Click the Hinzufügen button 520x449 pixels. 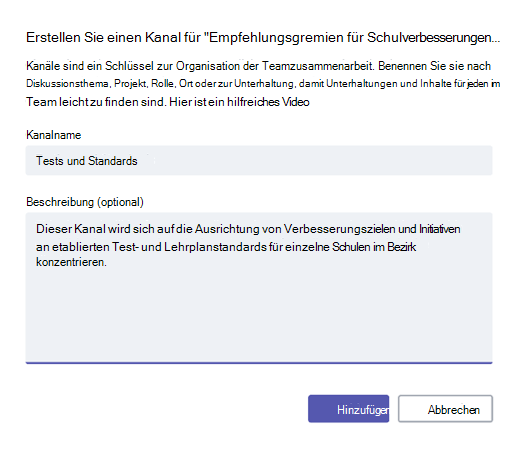click(x=348, y=409)
